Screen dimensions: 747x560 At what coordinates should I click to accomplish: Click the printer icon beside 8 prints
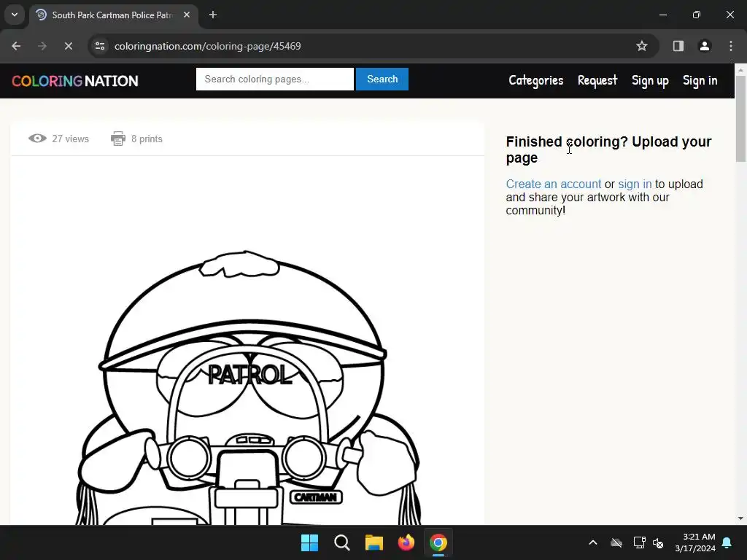pyautogui.click(x=118, y=139)
